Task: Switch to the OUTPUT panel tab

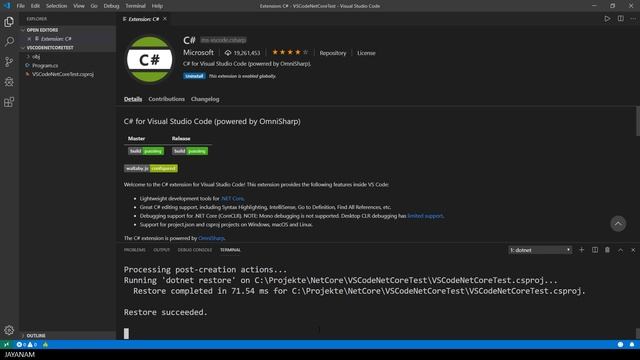Action: pyautogui.click(x=162, y=250)
